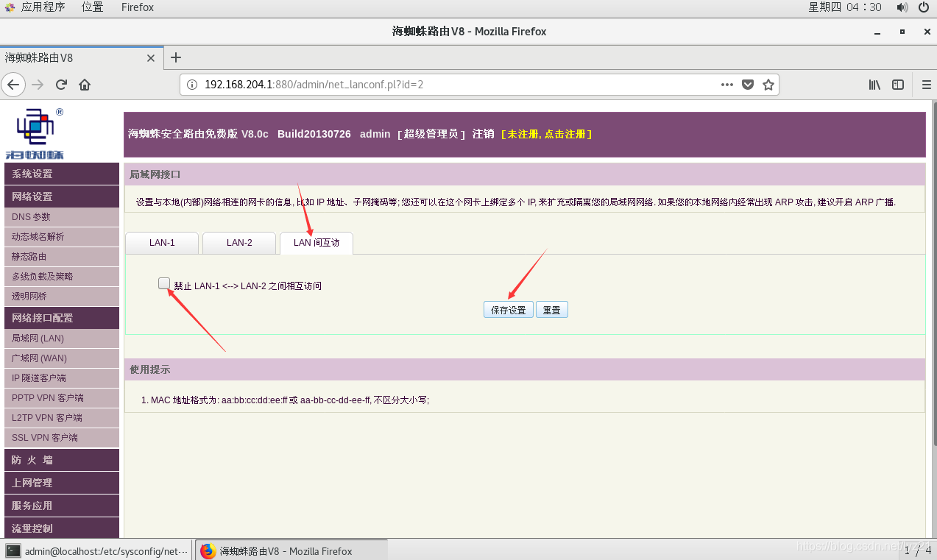Screen dimensions: 937x560
Task: Expand the 流量控制 menu section
Action: coord(62,528)
